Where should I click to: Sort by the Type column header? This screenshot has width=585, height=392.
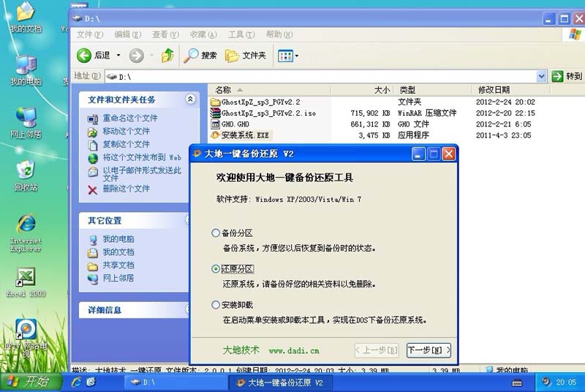432,90
